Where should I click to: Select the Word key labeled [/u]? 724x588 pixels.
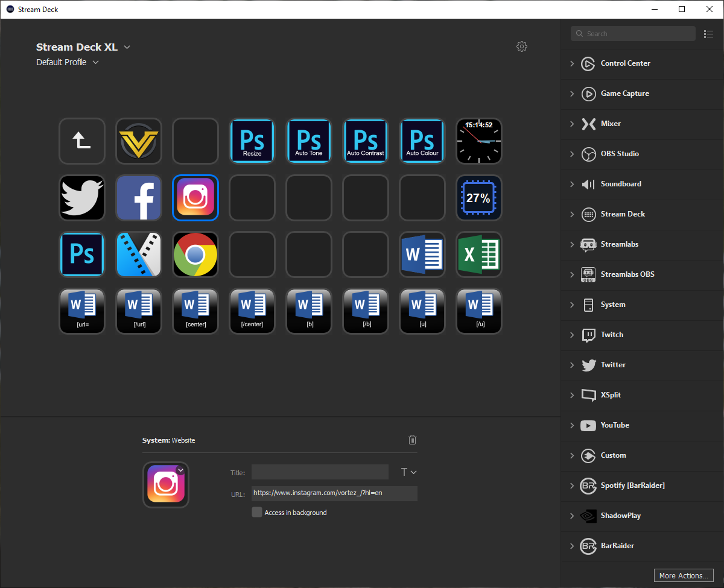(479, 311)
